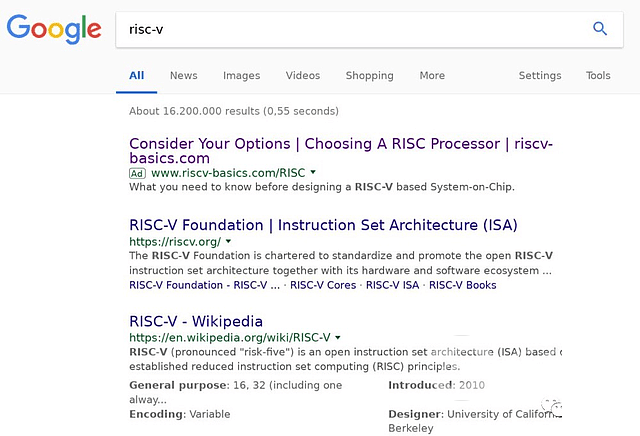
Task: Open the RISC-V - Wikipedia result
Action: (196, 321)
